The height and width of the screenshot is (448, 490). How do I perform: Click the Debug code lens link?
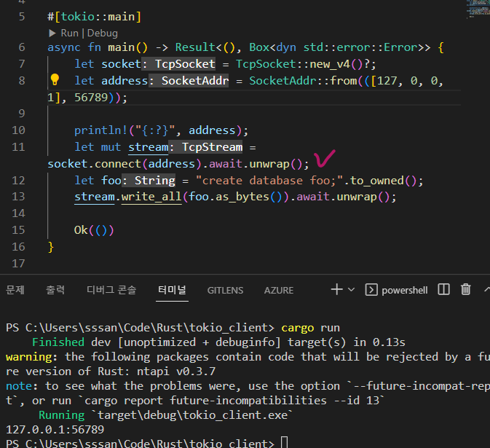(103, 33)
